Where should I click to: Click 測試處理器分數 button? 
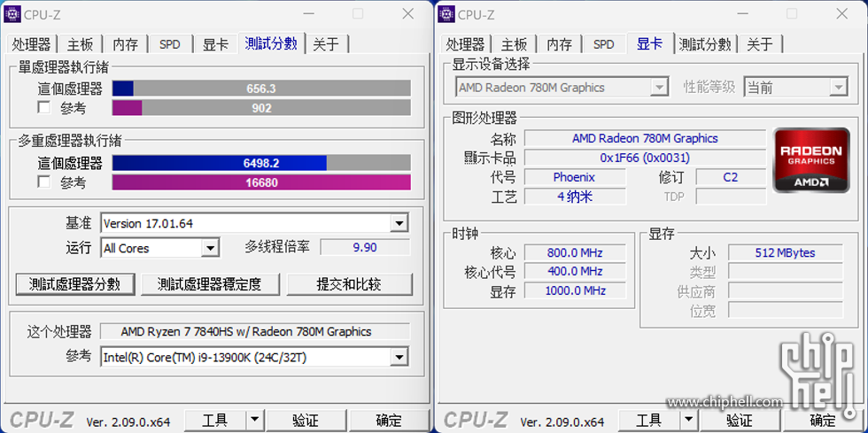74,284
